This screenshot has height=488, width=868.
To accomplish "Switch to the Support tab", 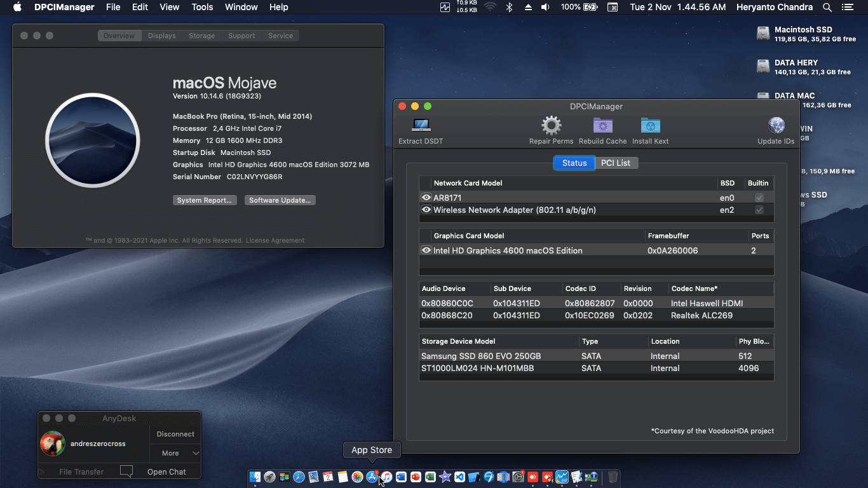I will coord(241,36).
